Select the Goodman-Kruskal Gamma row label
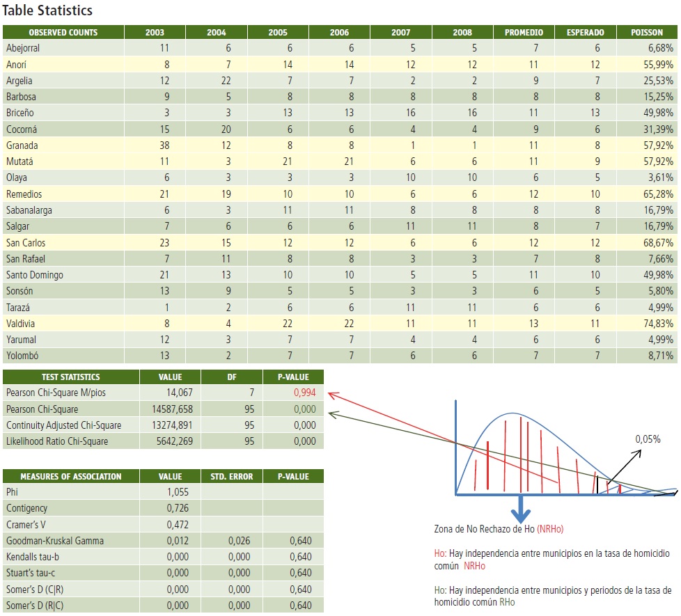681x616 pixels. click(x=55, y=540)
